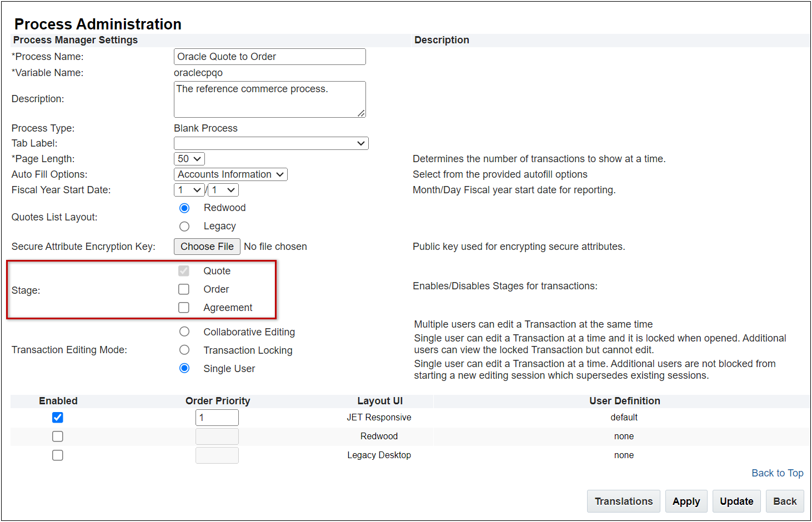Click the 'Enables/Disables Stages for transactions:' description
Image resolution: width=812 pixels, height=522 pixels.
pos(505,286)
